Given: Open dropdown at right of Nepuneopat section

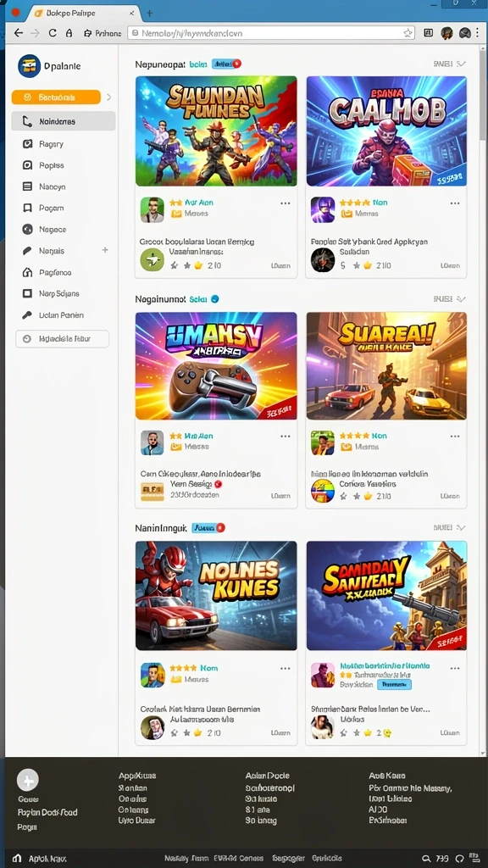Looking at the screenshot, I should pos(461,64).
